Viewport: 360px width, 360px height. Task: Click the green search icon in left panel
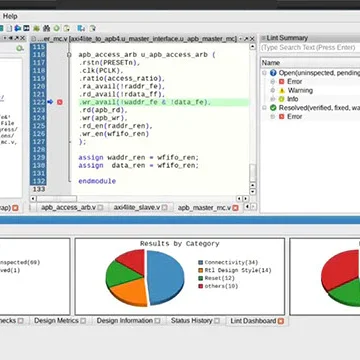pyautogui.click(x=20, y=48)
